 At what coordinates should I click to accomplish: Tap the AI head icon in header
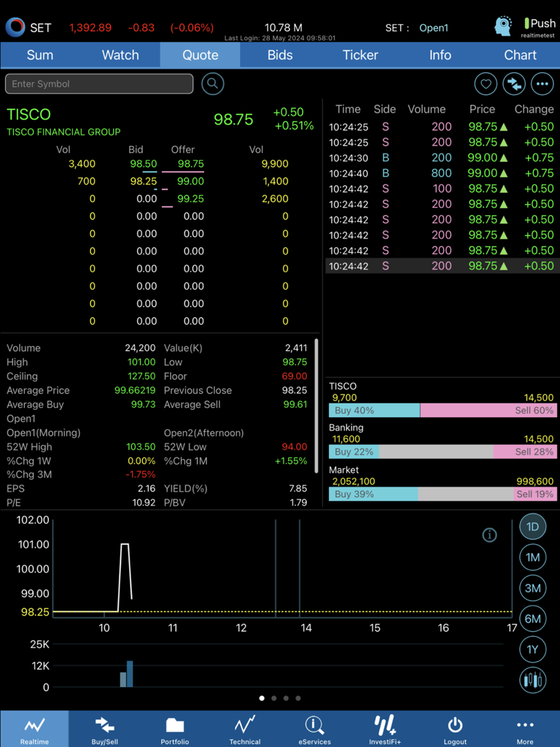point(503,26)
